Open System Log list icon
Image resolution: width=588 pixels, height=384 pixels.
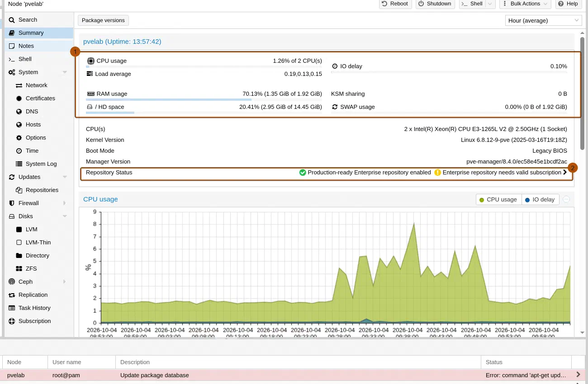(x=19, y=164)
